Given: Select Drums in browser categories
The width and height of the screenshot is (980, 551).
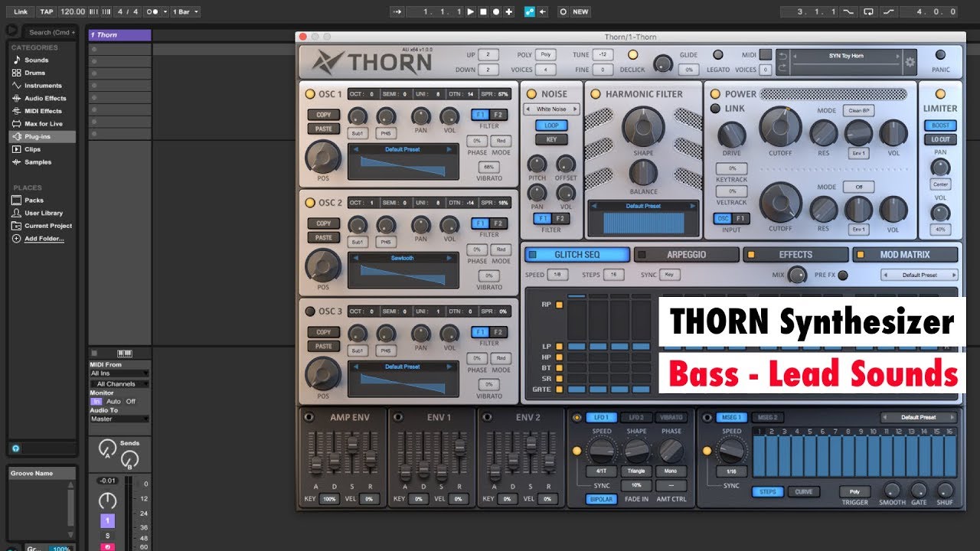Looking at the screenshot, I should tap(34, 73).
